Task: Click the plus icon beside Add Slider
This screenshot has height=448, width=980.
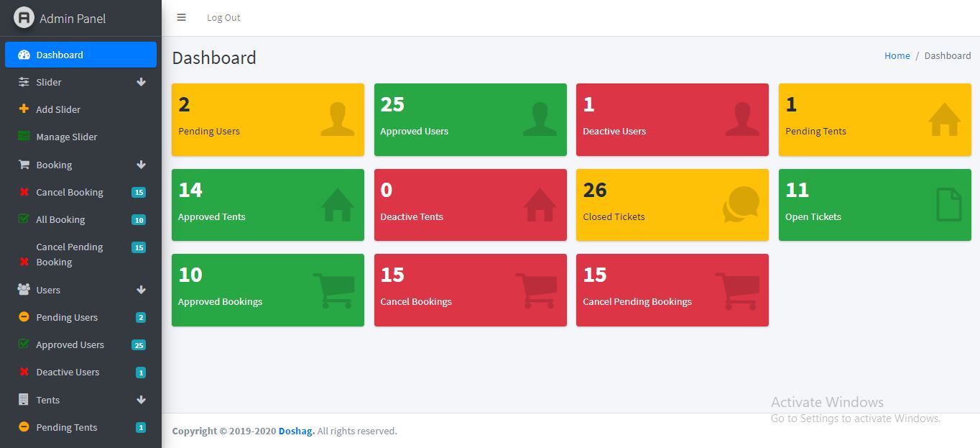Action: [x=24, y=109]
